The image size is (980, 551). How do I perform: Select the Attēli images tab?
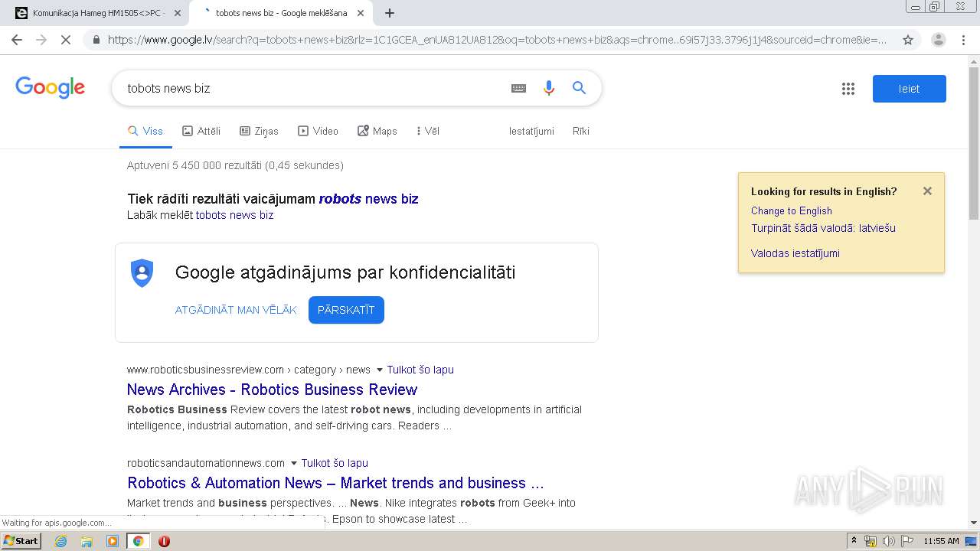(201, 131)
